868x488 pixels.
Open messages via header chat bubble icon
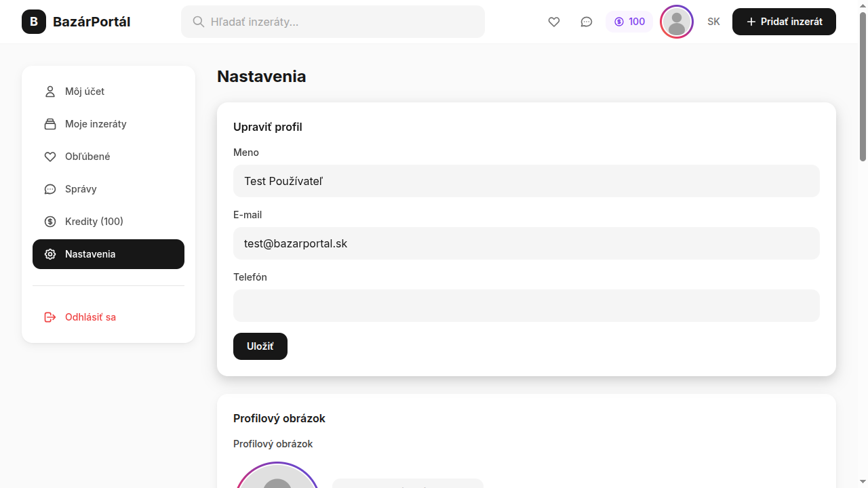pyautogui.click(x=587, y=22)
